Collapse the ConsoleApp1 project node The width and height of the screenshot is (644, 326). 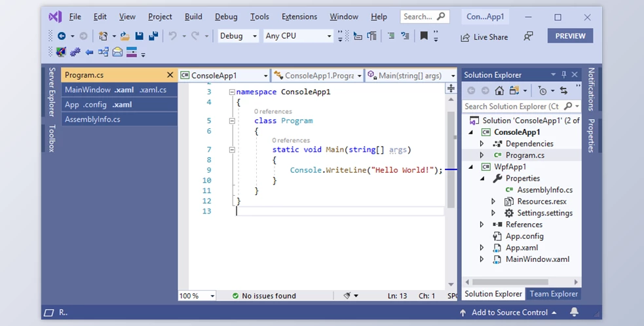[471, 132]
